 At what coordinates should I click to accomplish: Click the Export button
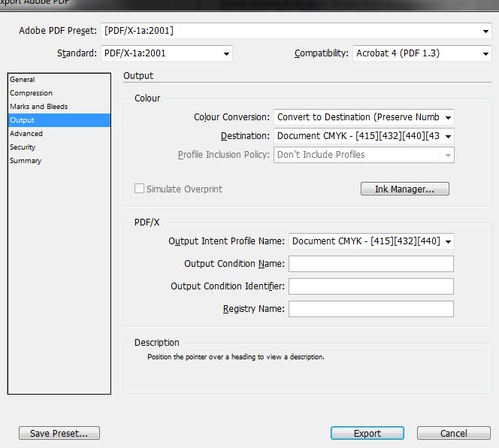pos(367,433)
